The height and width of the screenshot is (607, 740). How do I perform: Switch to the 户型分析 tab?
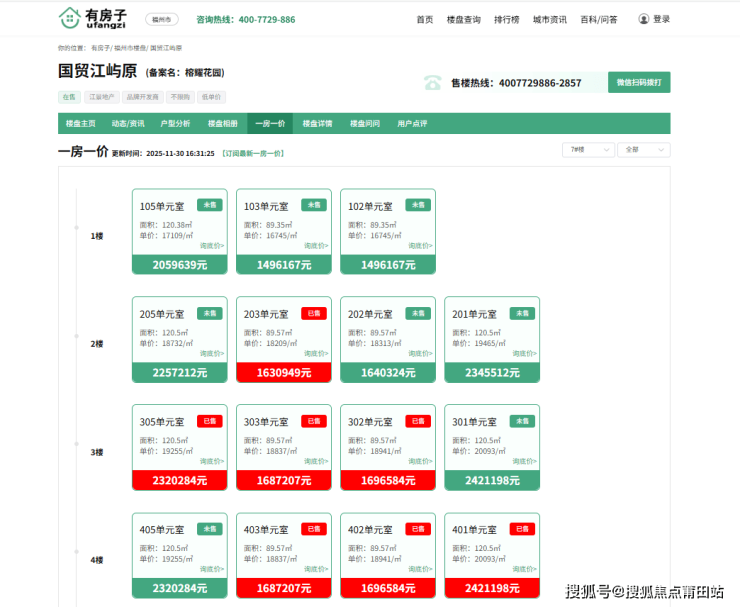pos(175,124)
